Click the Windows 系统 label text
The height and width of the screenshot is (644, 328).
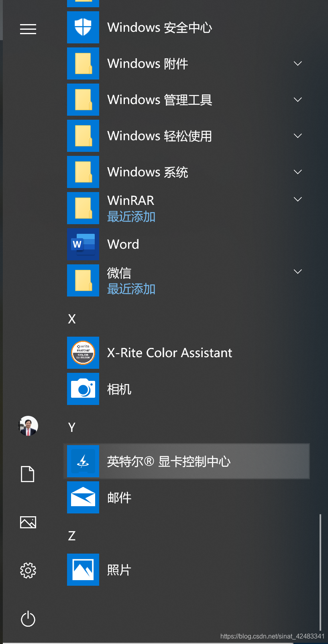148,172
